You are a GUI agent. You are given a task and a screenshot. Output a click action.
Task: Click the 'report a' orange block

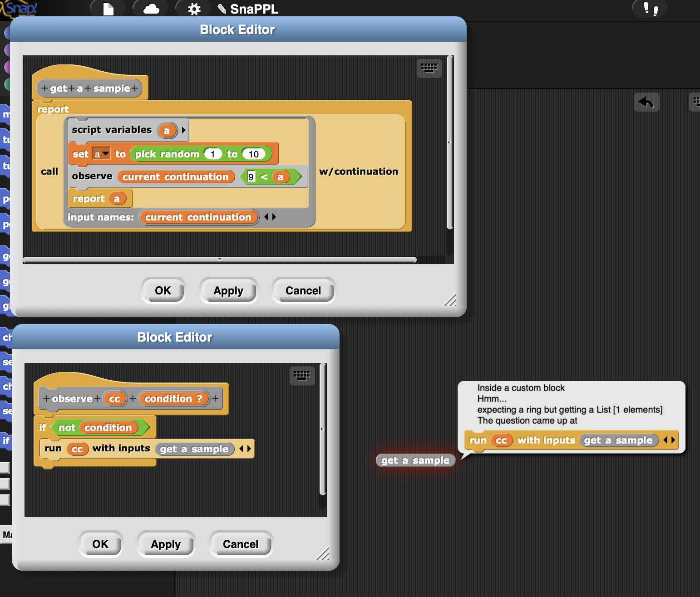tap(89, 199)
